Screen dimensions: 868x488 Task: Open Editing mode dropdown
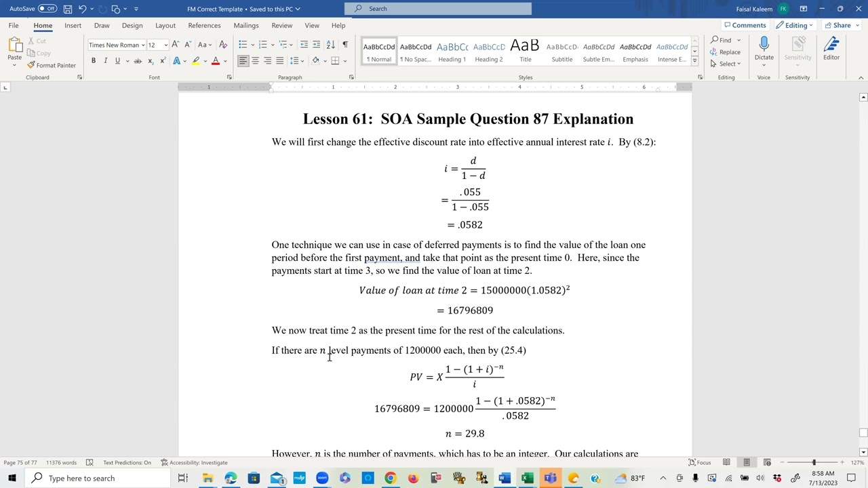(x=796, y=25)
